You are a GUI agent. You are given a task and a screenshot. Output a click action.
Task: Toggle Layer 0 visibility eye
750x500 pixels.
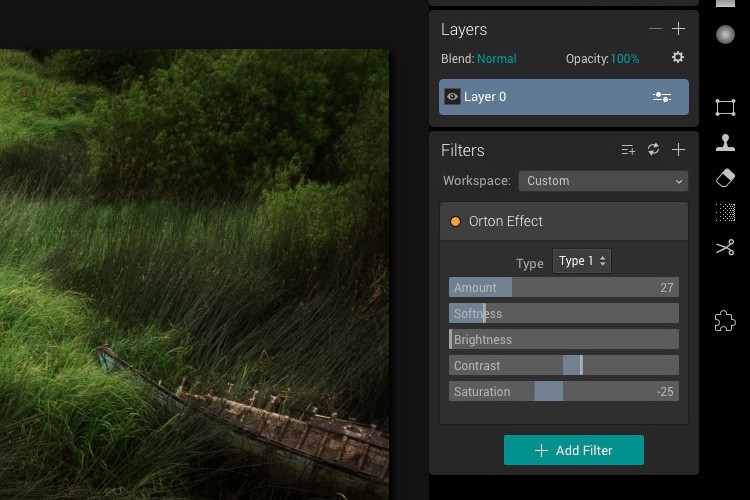(452, 97)
